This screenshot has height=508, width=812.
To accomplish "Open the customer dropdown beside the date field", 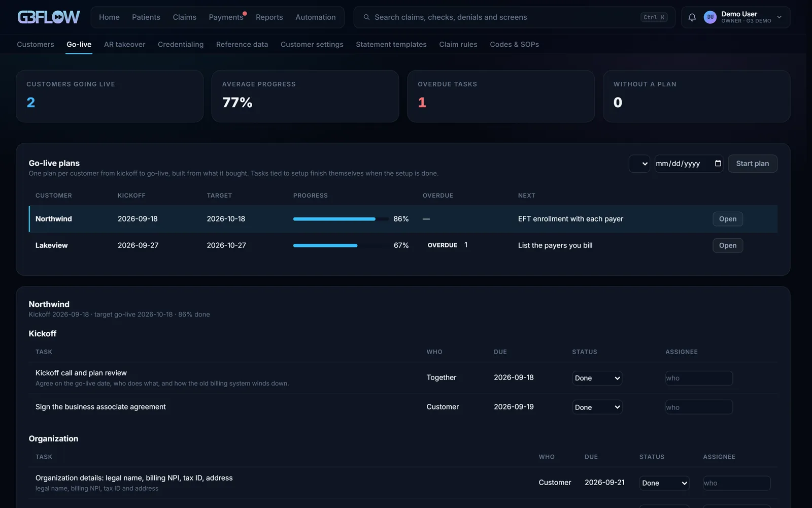I will pyautogui.click(x=639, y=164).
